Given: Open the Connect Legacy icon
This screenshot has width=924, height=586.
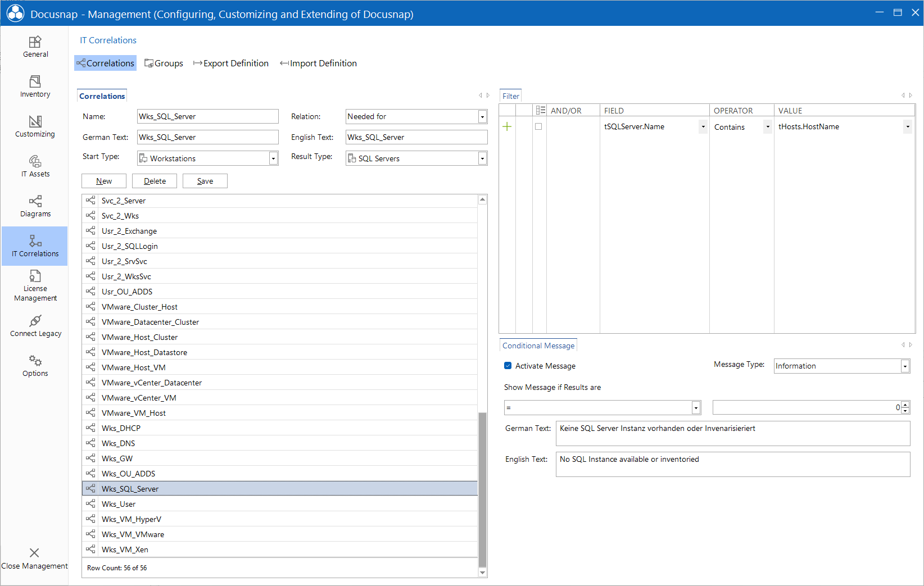Looking at the screenshot, I should click(x=35, y=321).
